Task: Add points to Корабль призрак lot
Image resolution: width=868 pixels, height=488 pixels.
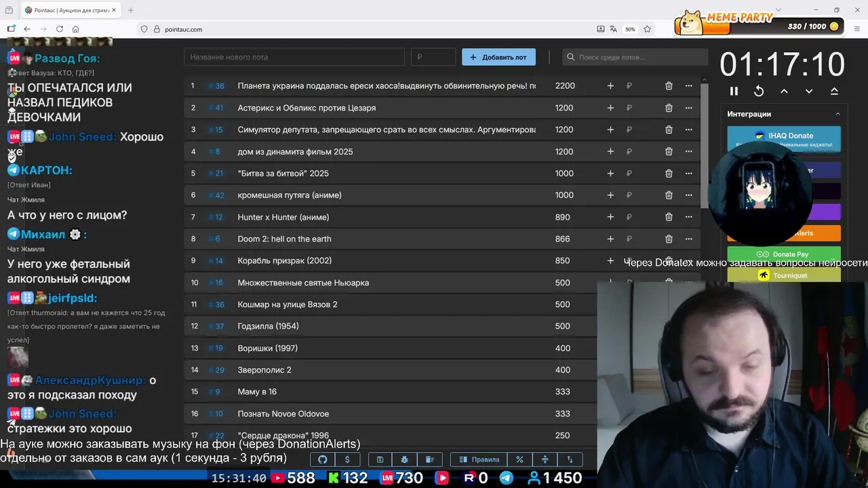Action: point(610,260)
